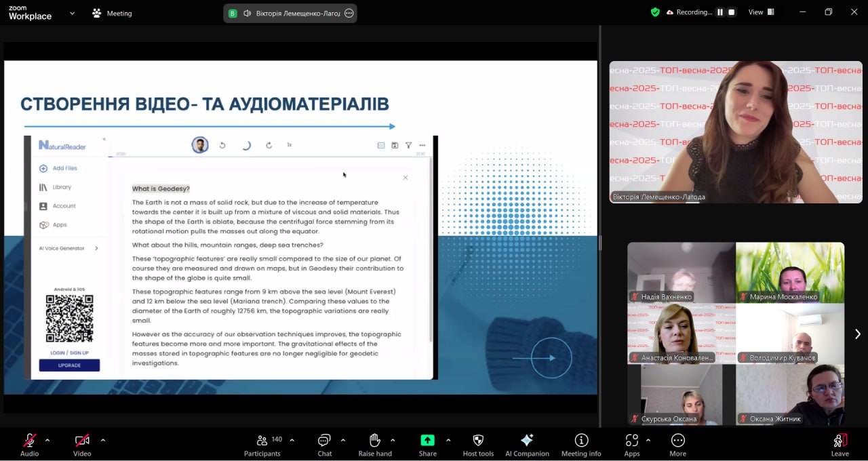868x461 pixels.
Task: Select Вікторія Лемещенко-Лагода speaker video
Action: point(736,132)
